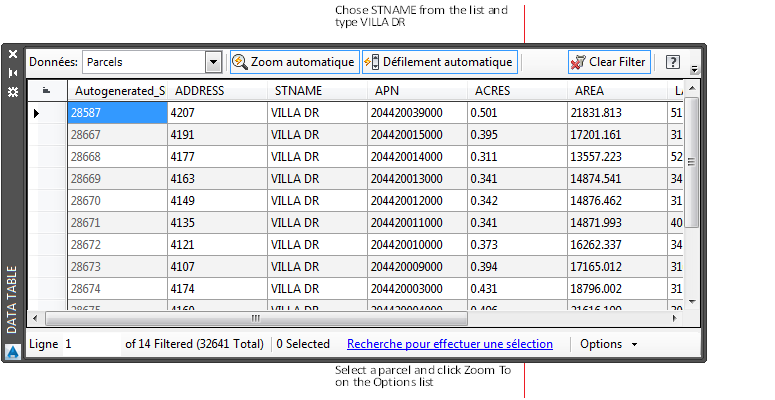This screenshot has height=400, width=775.
Task: Select cell 28669
Action: coord(118,178)
